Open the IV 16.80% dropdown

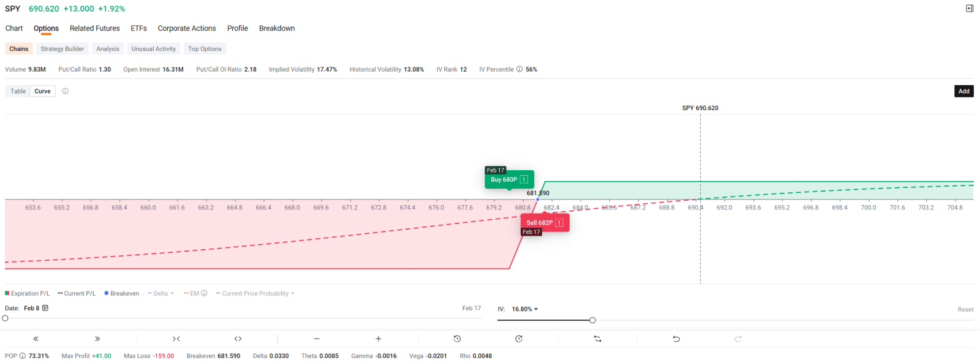[525, 309]
